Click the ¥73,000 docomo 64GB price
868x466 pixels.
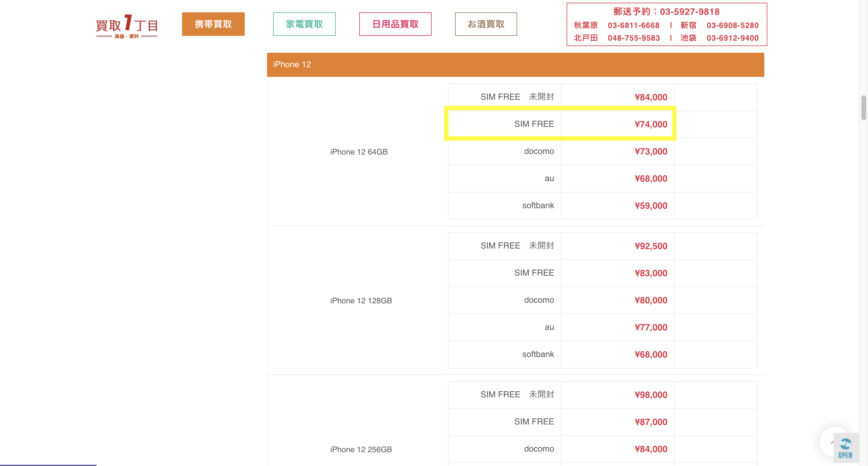click(x=651, y=152)
